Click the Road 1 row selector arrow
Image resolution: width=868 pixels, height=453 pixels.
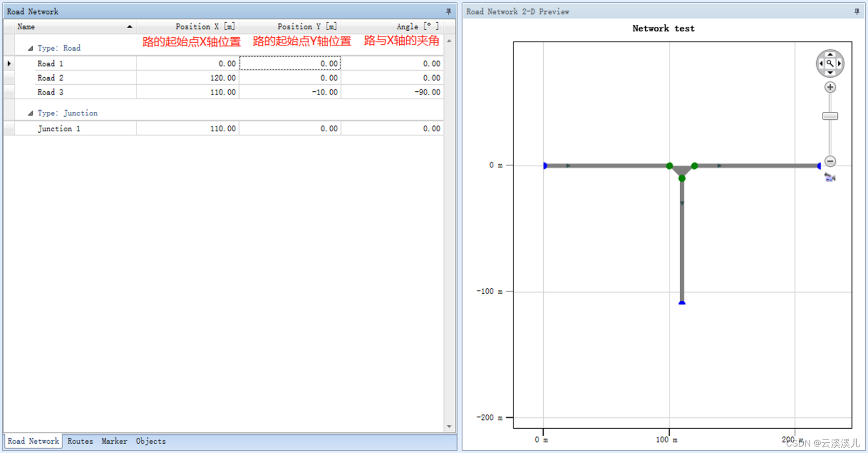(9, 64)
